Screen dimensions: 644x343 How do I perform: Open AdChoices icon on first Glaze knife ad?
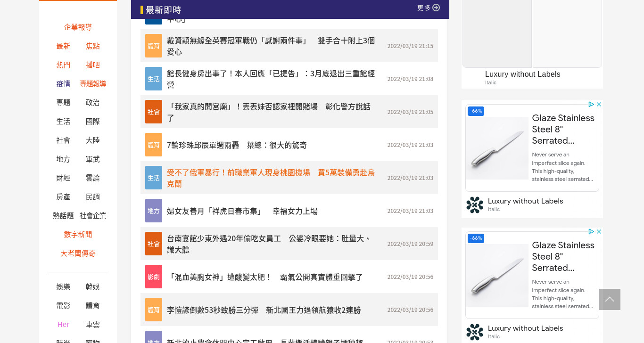pos(591,104)
